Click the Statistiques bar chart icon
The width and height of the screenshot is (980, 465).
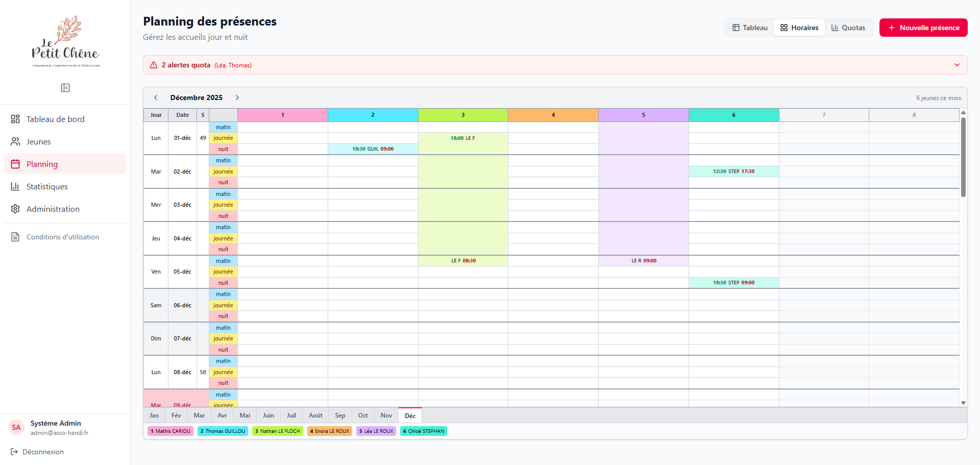(15, 186)
